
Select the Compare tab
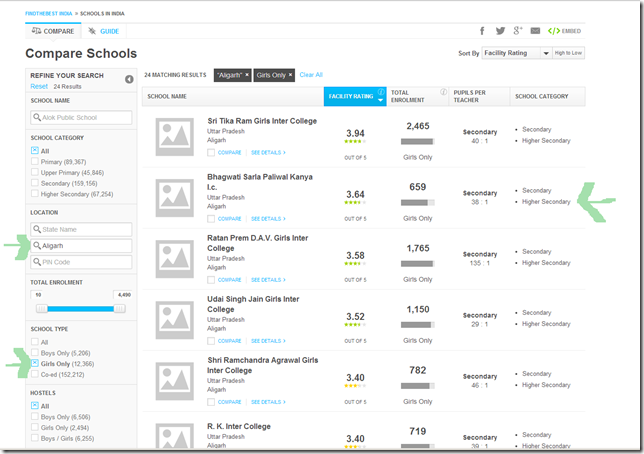click(x=53, y=31)
